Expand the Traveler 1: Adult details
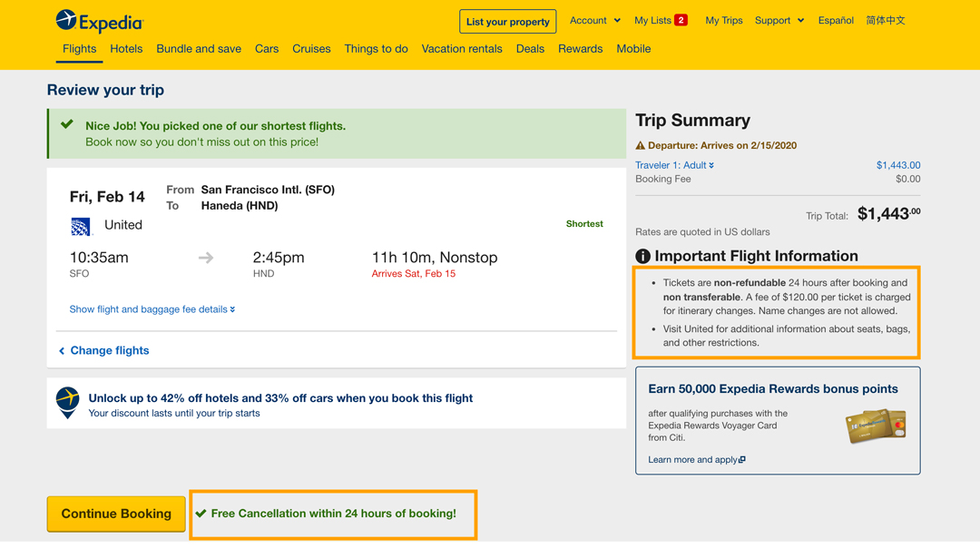Screen dimensions: 980x558 pyautogui.click(x=672, y=165)
